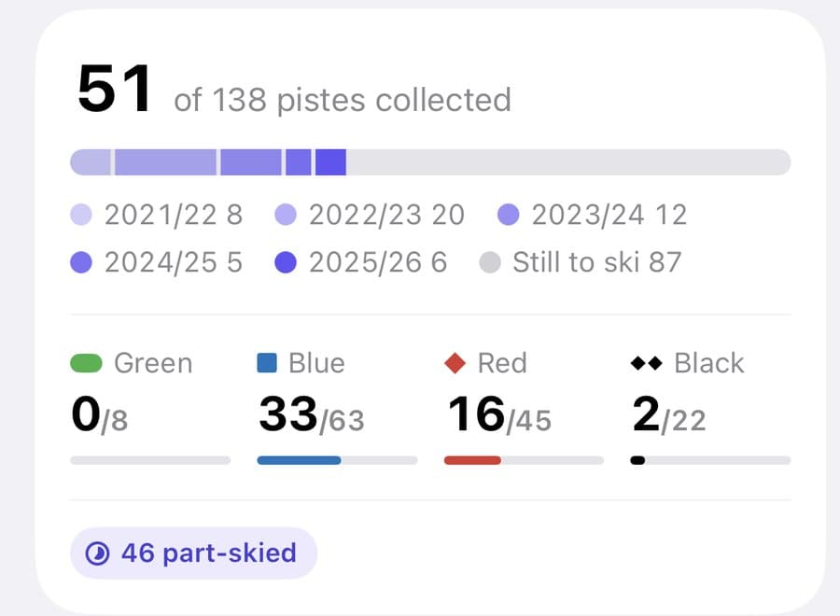Click the darkest purple segment of the season bar
The image size is (840, 616).
(x=330, y=162)
